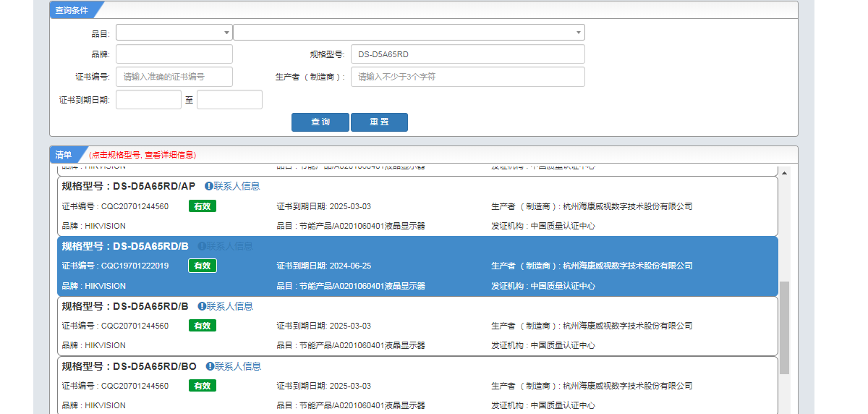The height and width of the screenshot is (414, 868).
Task: Open highlighted 规格型号 DS-D5A65RD/B entry
Action: (x=125, y=246)
